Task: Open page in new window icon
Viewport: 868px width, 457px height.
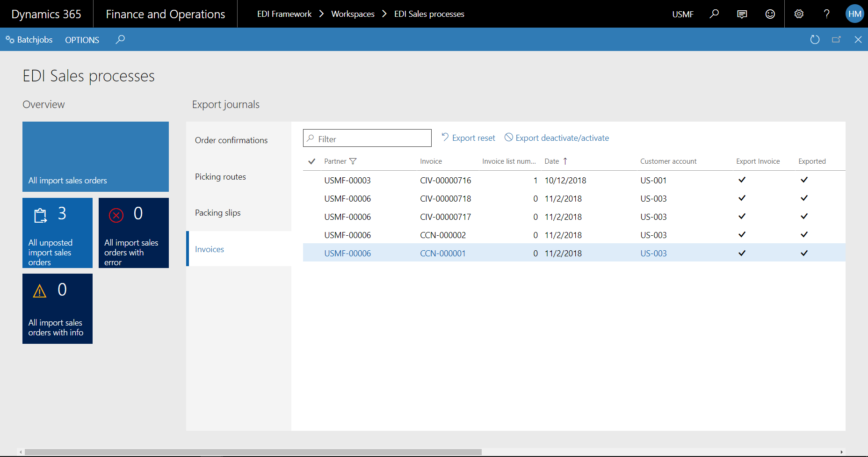Action: 836,40
